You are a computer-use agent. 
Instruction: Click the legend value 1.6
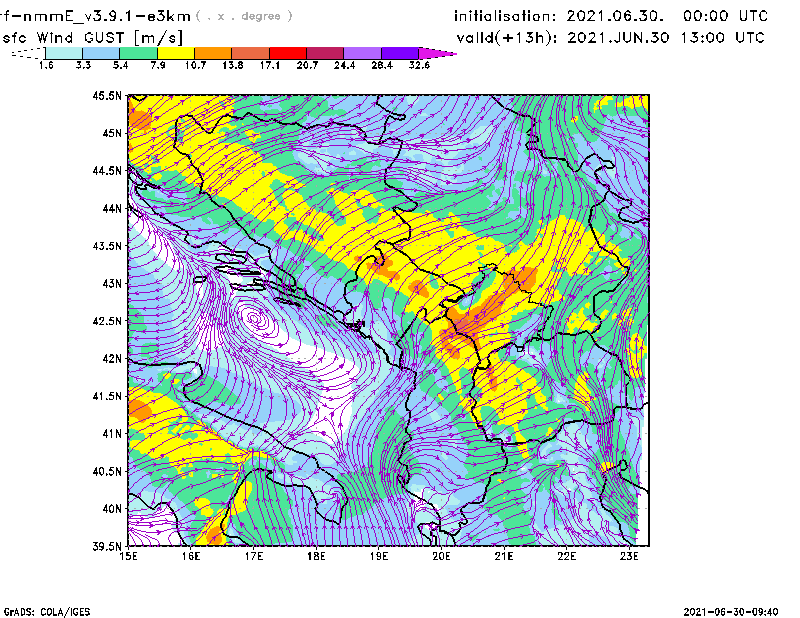(46, 65)
